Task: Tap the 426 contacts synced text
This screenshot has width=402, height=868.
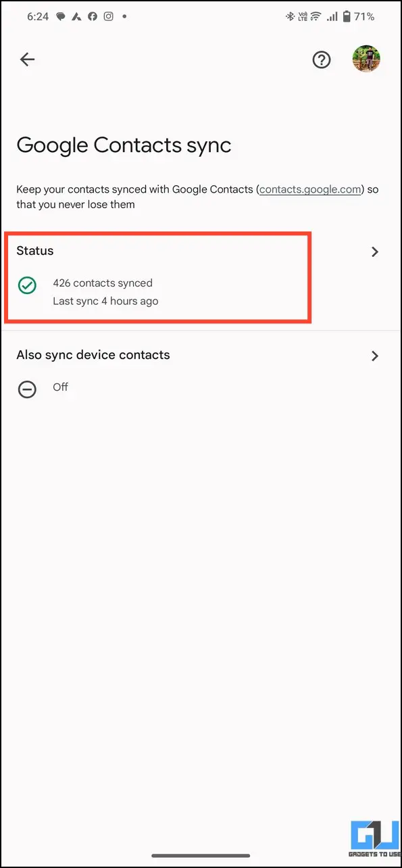Action: click(x=103, y=283)
